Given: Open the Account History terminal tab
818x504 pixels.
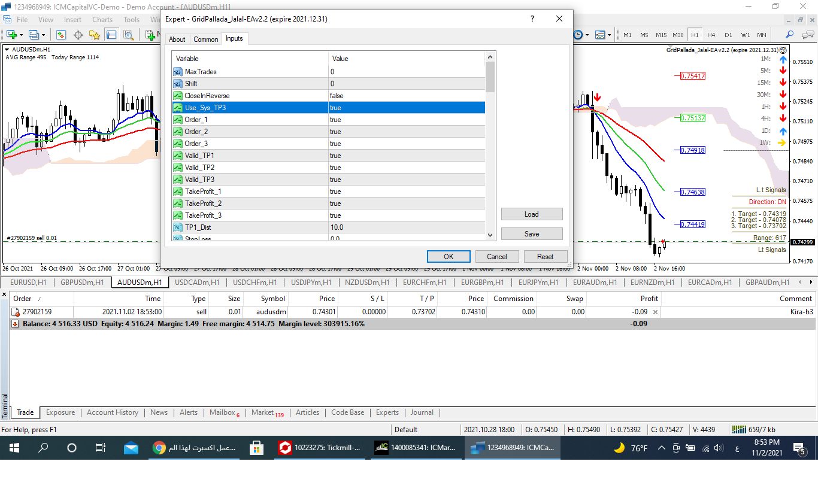Looking at the screenshot, I should 112,412.
